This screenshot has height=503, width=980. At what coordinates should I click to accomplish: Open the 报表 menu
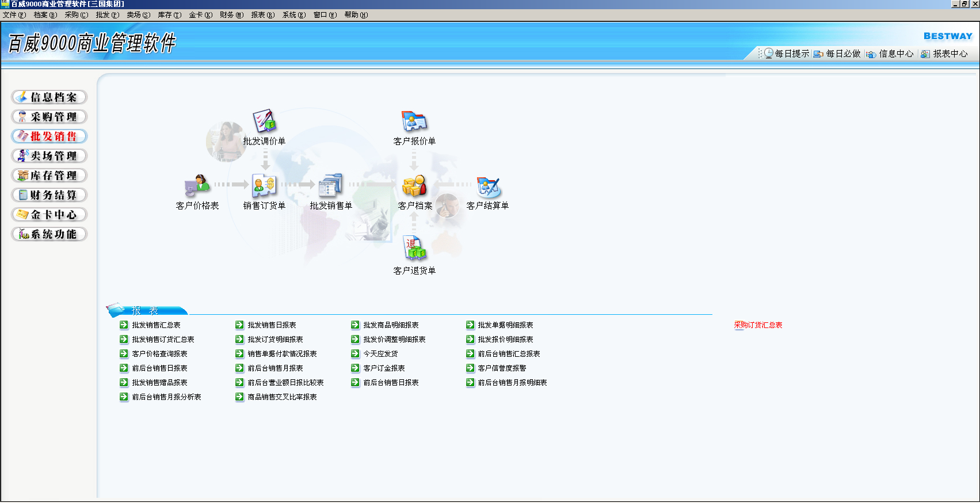pyautogui.click(x=263, y=15)
